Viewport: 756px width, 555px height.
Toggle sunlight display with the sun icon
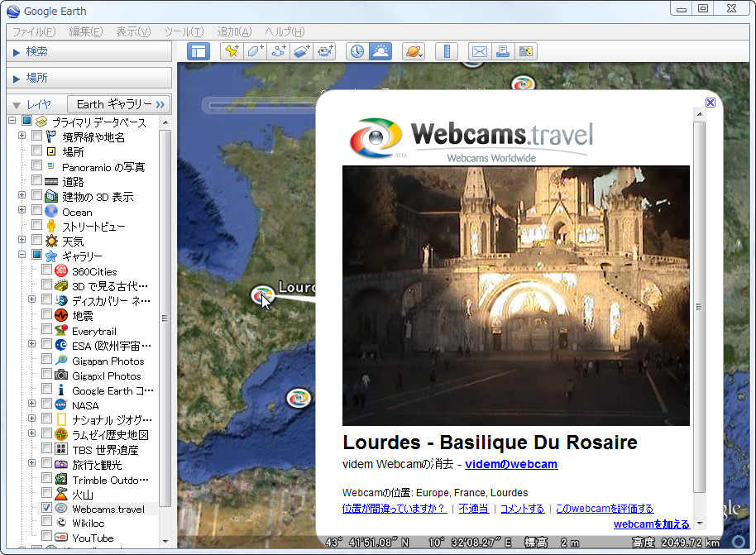[379, 50]
